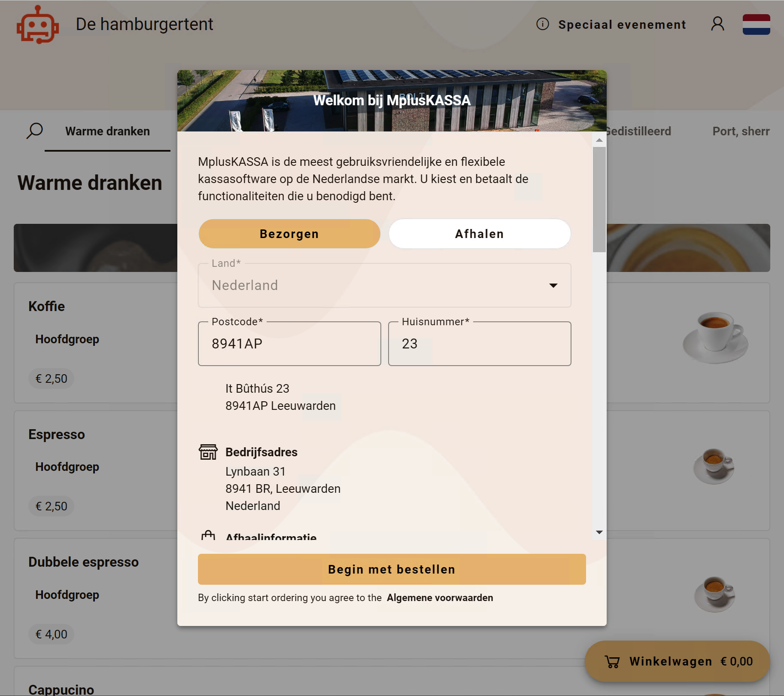Select the Bezorgen delivery option
The height and width of the screenshot is (696, 784).
289,234
